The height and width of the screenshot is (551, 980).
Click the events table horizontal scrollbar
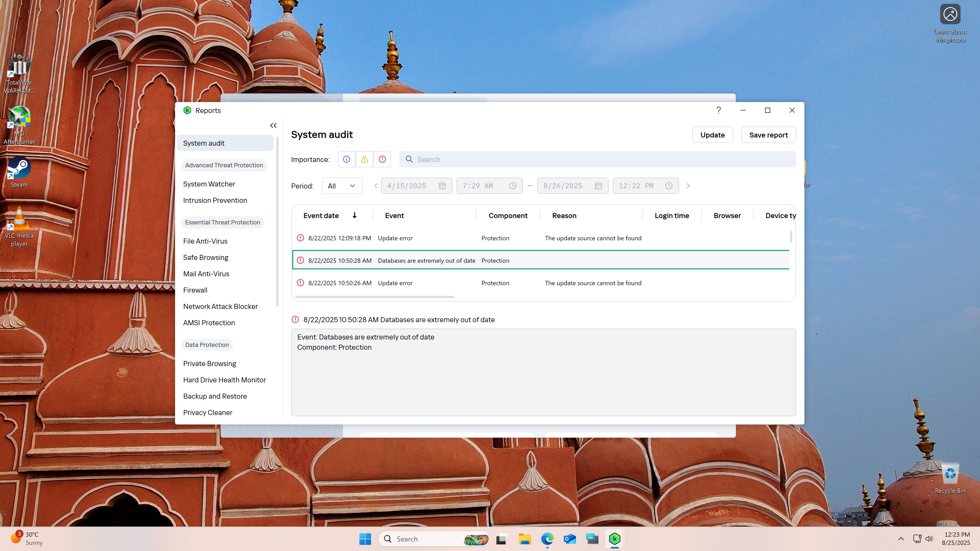pyautogui.click(x=374, y=297)
